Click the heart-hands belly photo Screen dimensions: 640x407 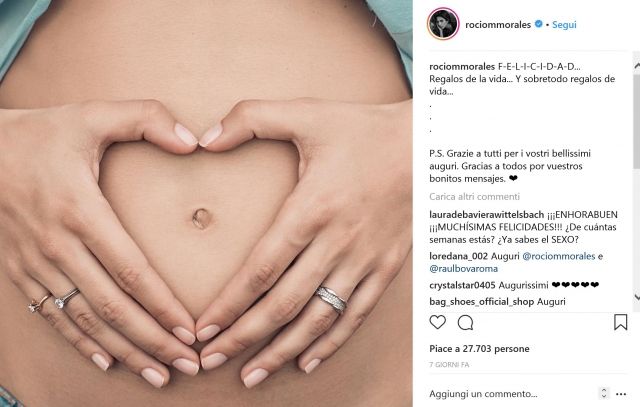coord(206,203)
